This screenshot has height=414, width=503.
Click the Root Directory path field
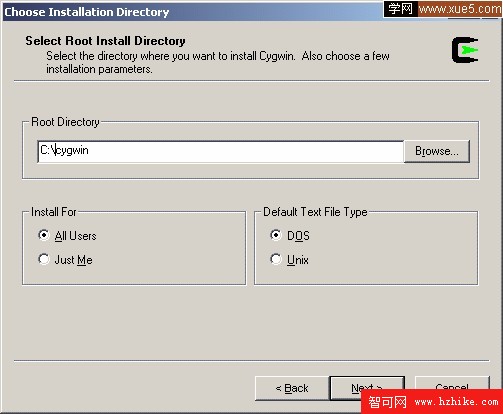point(220,151)
